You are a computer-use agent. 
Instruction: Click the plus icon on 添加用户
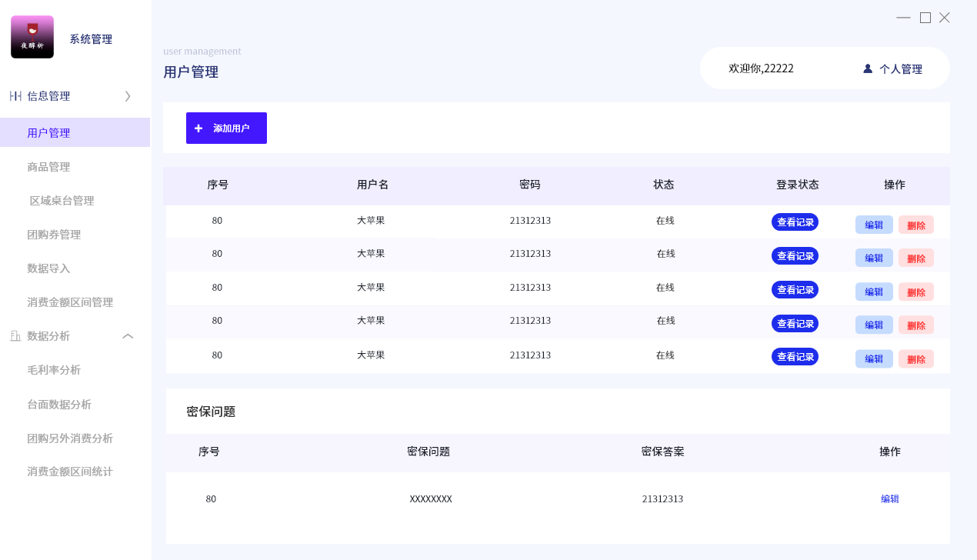click(198, 128)
